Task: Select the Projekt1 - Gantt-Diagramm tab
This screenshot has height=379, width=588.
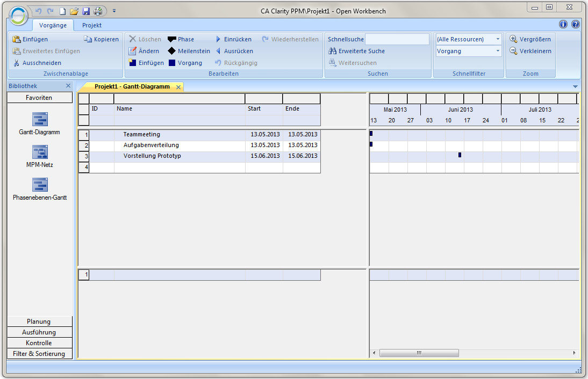Action: click(x=132, y=86)
